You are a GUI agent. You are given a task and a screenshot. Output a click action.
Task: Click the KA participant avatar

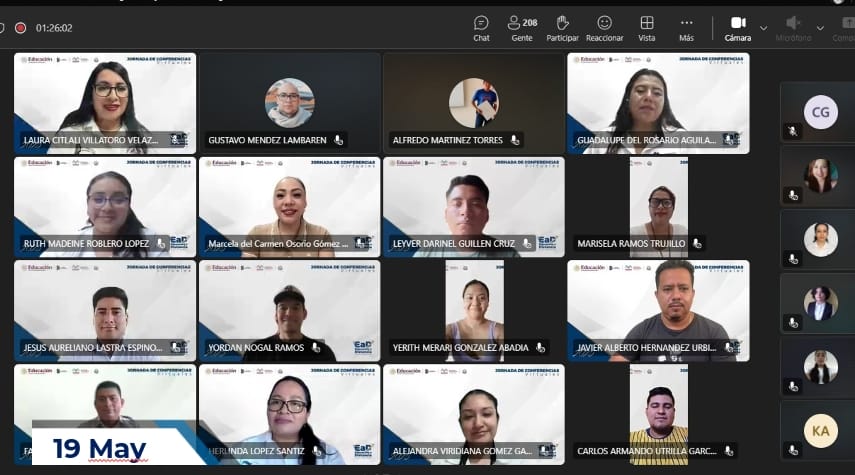(820, 430)
